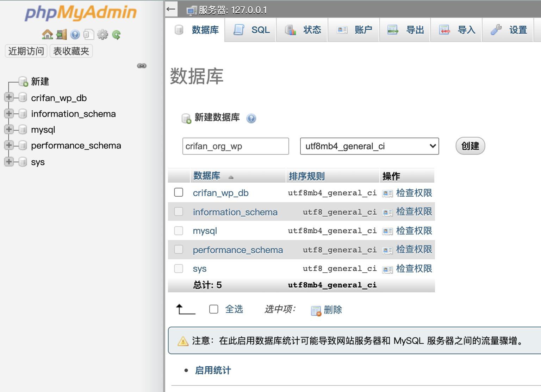Viewport: 541px width, 392px height.
Task: Click the privileges icon in the mysql row
Action: 387,231
